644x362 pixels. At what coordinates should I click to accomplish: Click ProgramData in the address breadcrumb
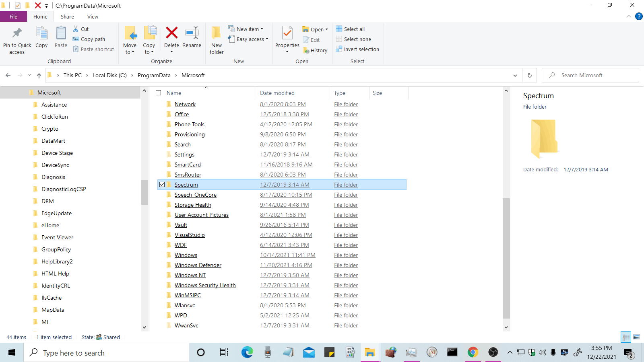[x=154, y=75]
